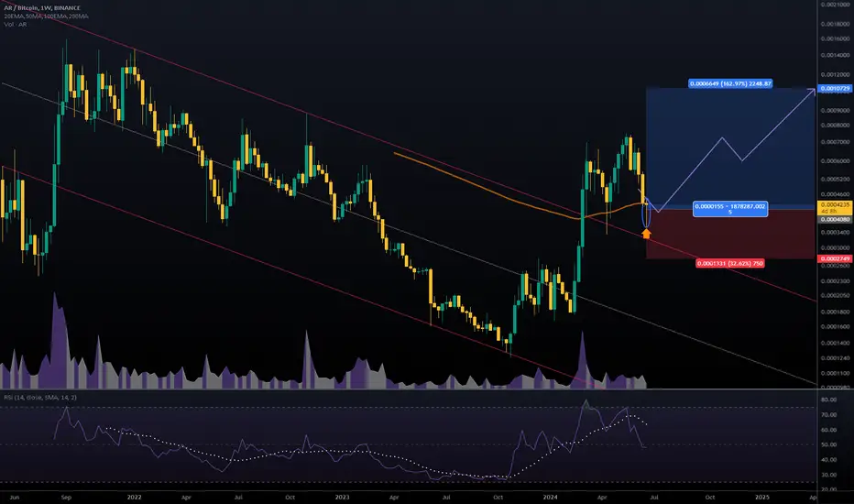Select the 0.0000155 position entry label
The image size is (854, 504).
pos(730,209)
